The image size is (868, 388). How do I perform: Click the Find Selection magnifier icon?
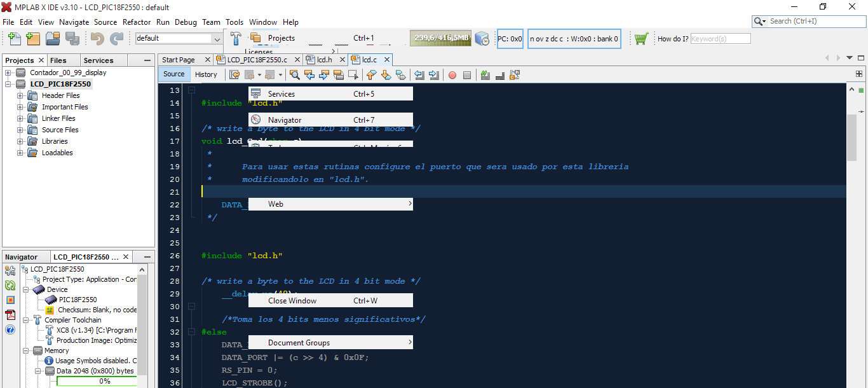pos(295,74)
